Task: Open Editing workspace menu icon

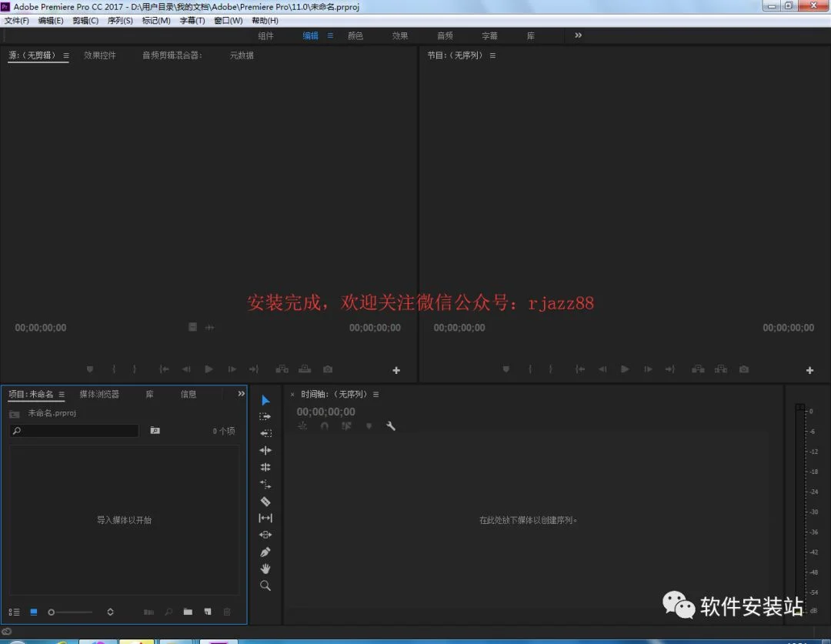Action: (330, 35)
